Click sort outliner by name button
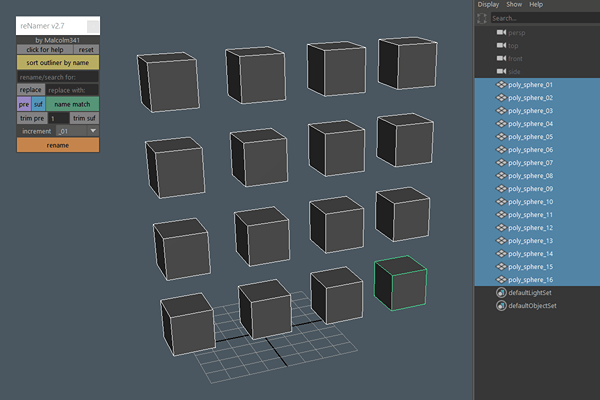 pos(58,62)
